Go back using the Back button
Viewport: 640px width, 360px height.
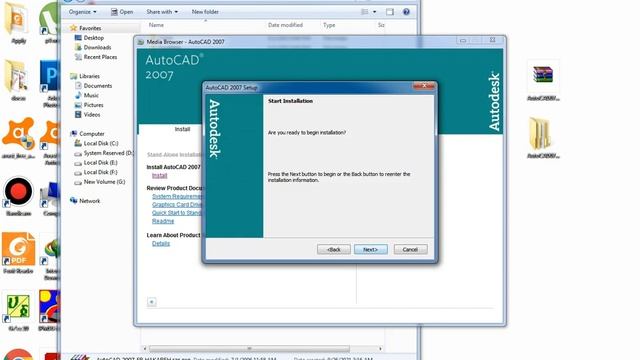pos(333,249)
